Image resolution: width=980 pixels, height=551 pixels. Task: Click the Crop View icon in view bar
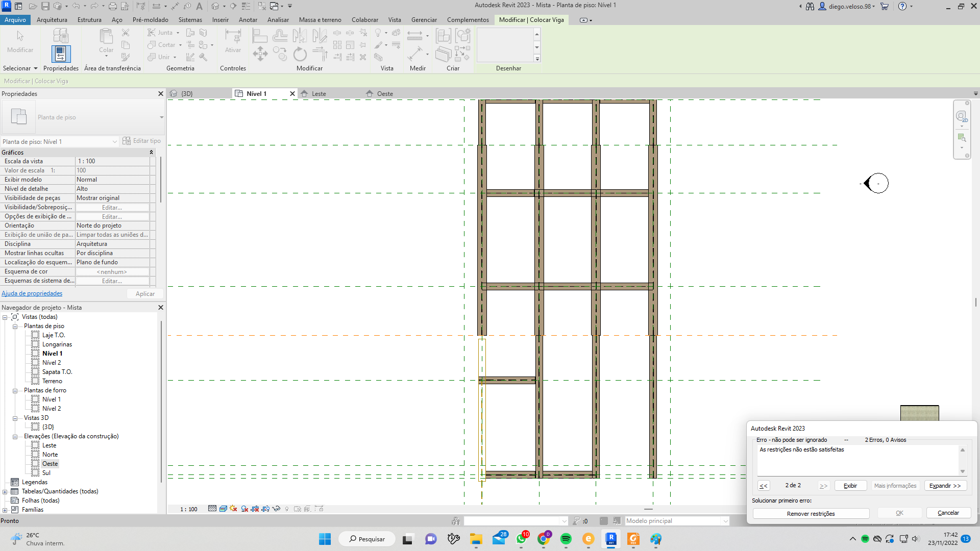(x=255, y=509)
